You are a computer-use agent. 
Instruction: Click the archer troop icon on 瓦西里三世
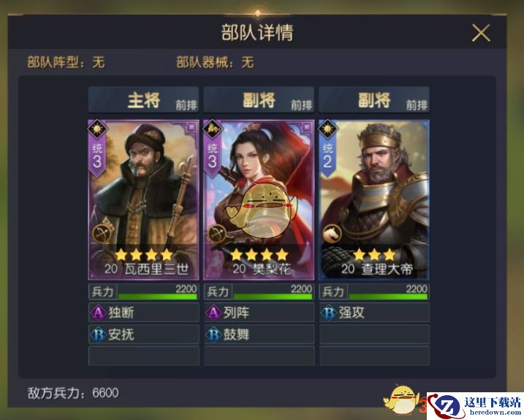click(101, 233)
